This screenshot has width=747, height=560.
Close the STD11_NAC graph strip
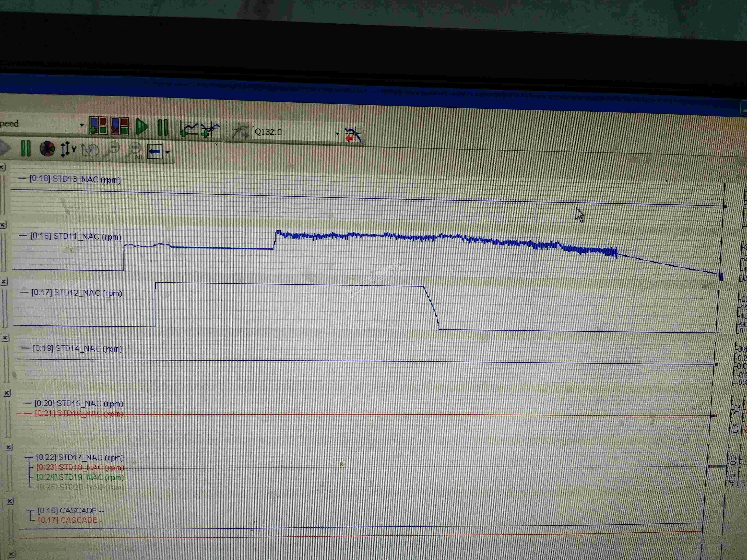(x=3, y=225)
